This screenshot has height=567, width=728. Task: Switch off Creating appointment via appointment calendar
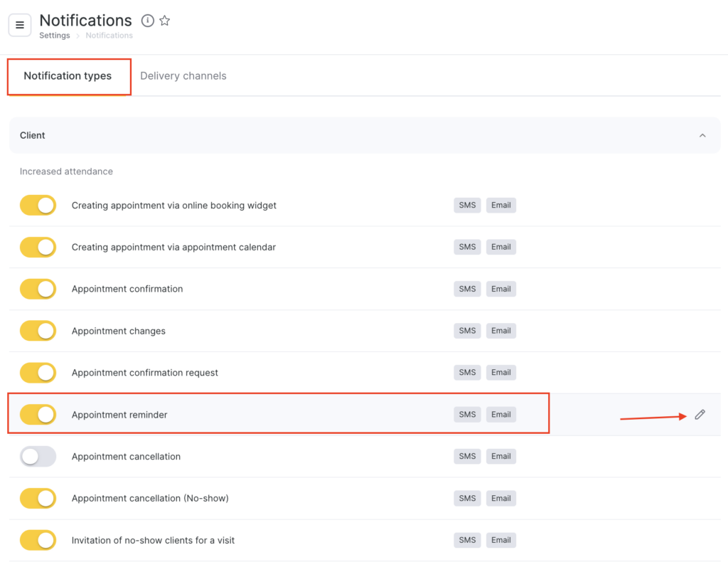38,247
